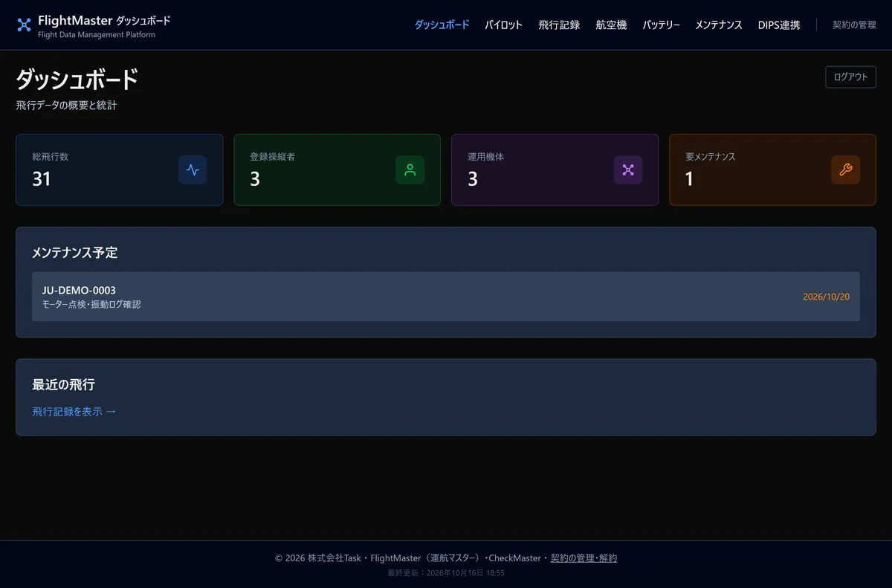Switch to the 航空機 section
The height and width of the screenshot is (588, 892).
[611, 25]
